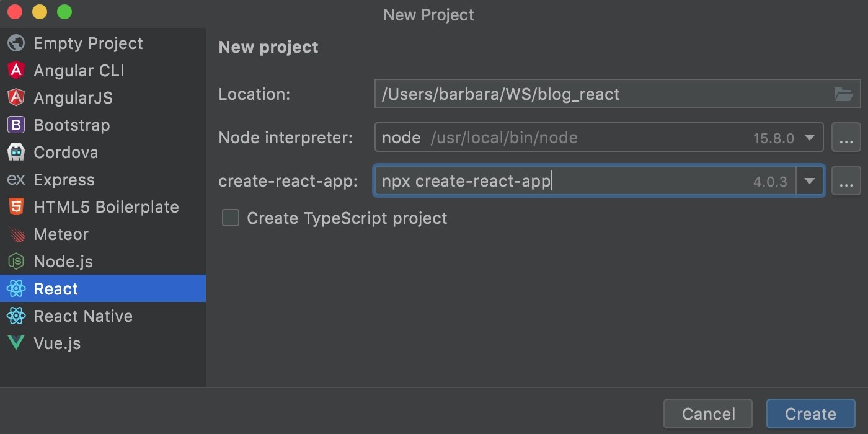Click the Vue.js green V icon
This screenshot has height=434, width=868.
16,343
